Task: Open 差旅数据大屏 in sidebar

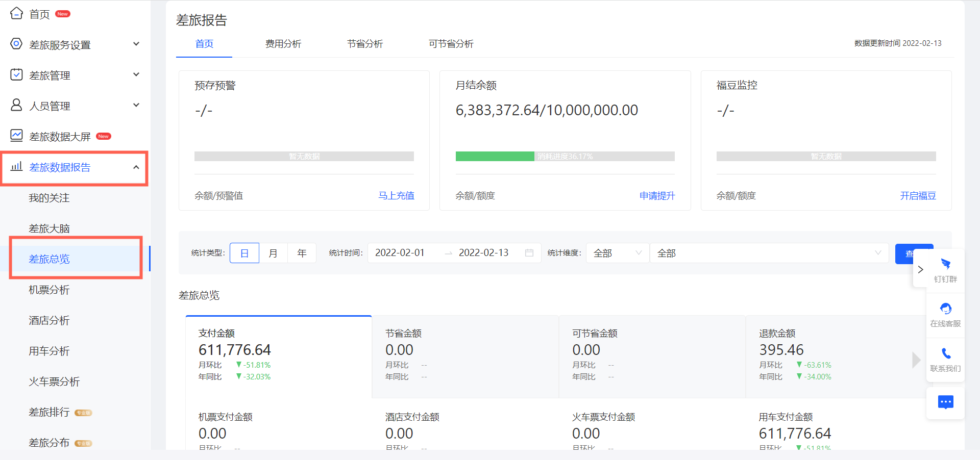Action: pyautogui.click(x=60, y=137)
